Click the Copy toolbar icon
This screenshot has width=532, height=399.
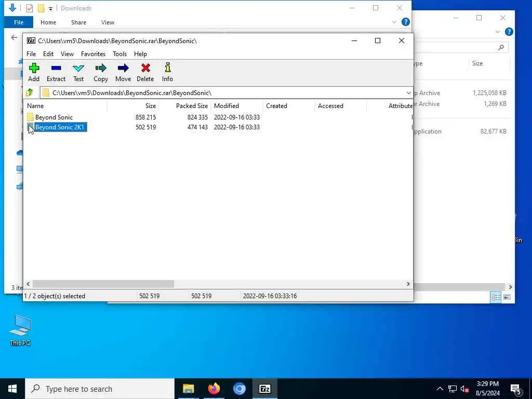[x=101, y=72]
